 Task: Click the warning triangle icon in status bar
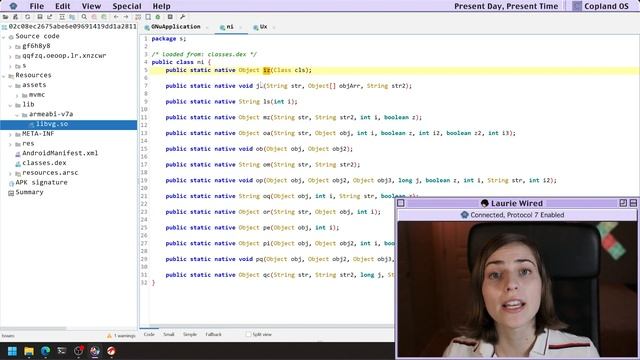click(109, 336)
